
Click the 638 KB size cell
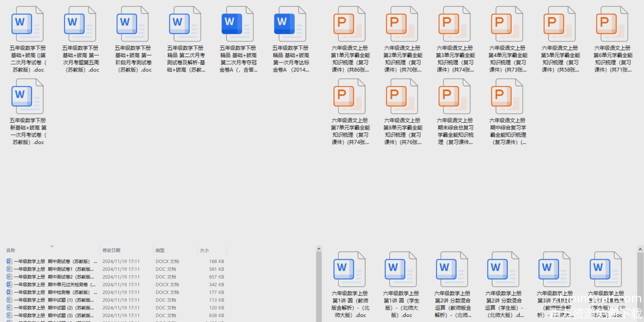tap(217, 315)
